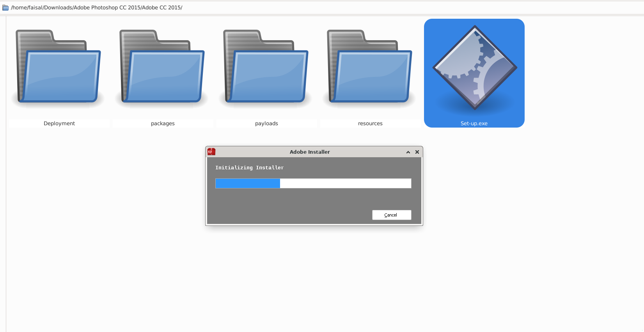
Task: Open the payloads folder icon
Action: coord(266,66)
